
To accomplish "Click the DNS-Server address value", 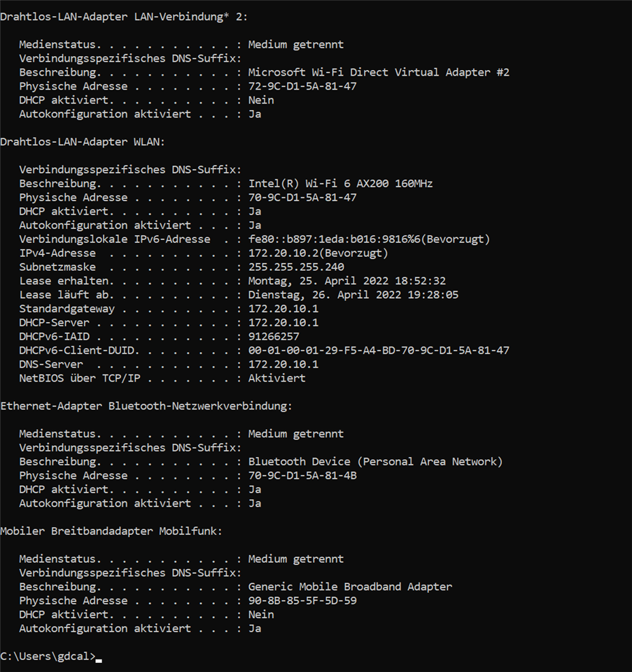I will [x=283, y=364].
